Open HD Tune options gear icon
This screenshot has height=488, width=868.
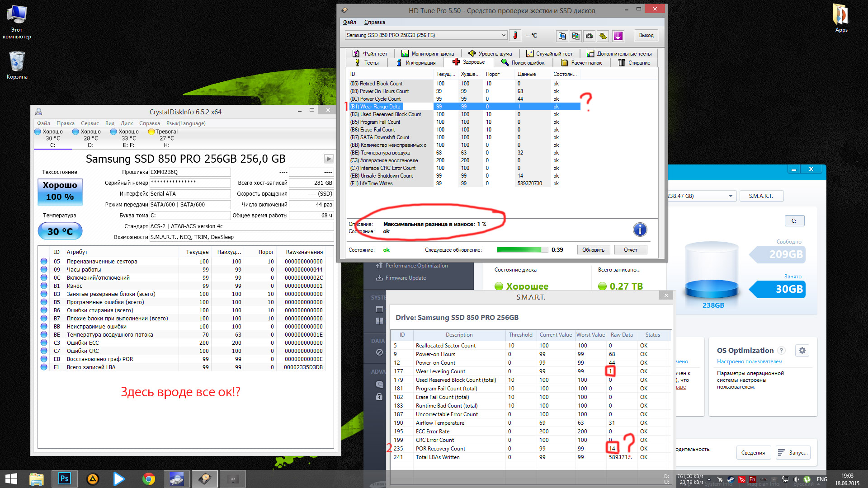tap(603, 36)
